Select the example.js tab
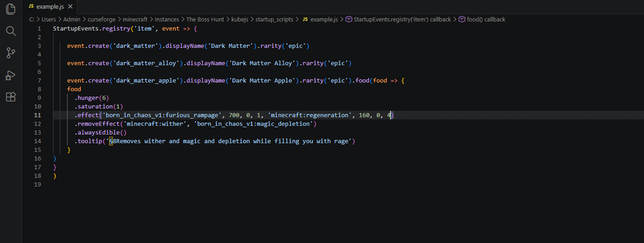This screenshot has width=644, height=243. point(49,6)
